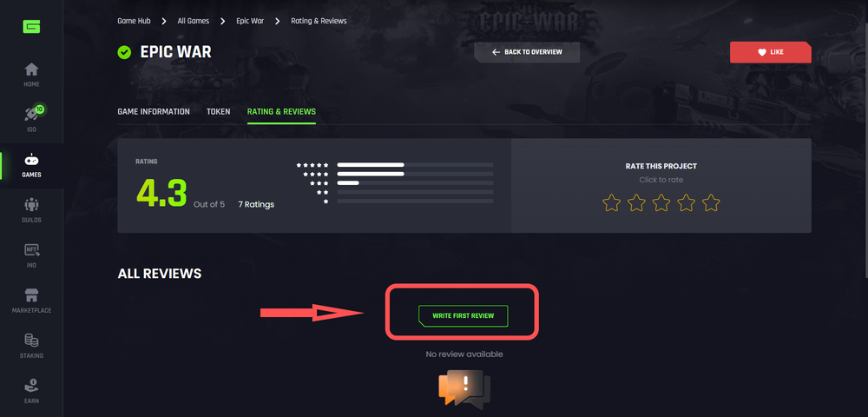868x417 pixels.
Task: Click the Back to Overview button
Action: click(x=527, y=52)
